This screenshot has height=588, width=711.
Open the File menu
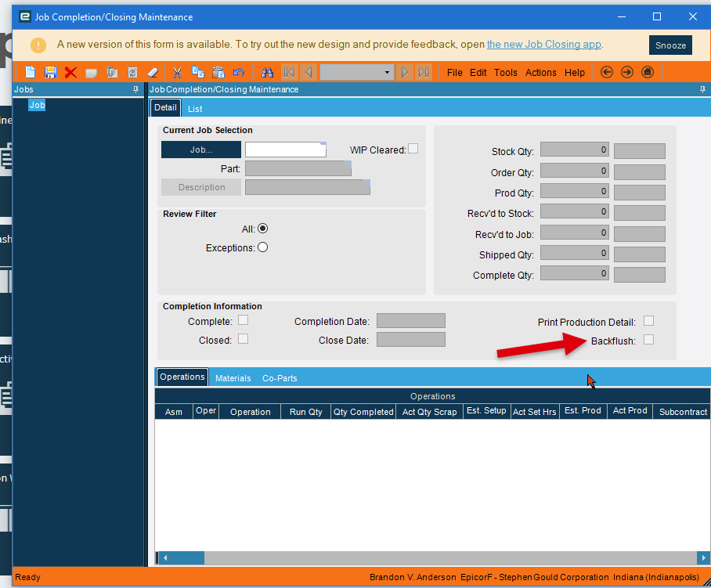[454, 73]
